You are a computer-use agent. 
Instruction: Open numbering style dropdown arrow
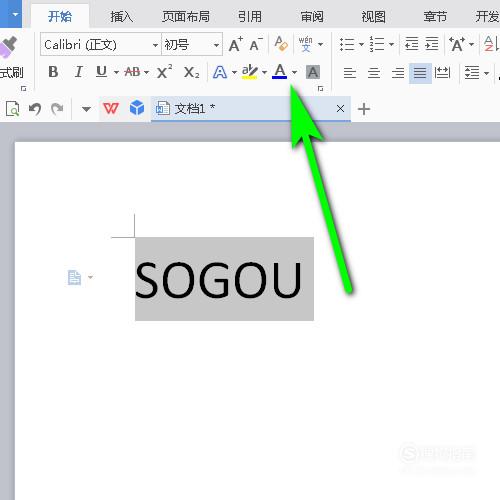pyautogui.click(x=391, y=44)
